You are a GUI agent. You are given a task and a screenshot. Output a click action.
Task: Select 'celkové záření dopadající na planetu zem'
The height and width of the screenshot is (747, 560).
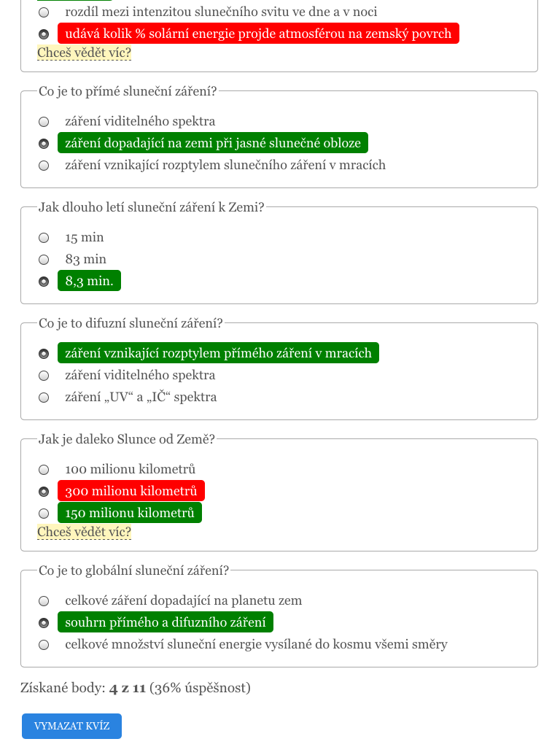point(44,601)
